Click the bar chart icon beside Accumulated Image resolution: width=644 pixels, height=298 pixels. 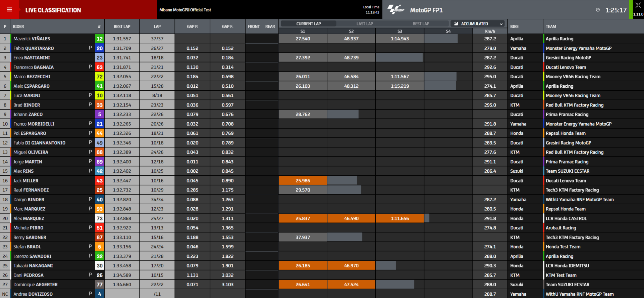coord(456,24)
